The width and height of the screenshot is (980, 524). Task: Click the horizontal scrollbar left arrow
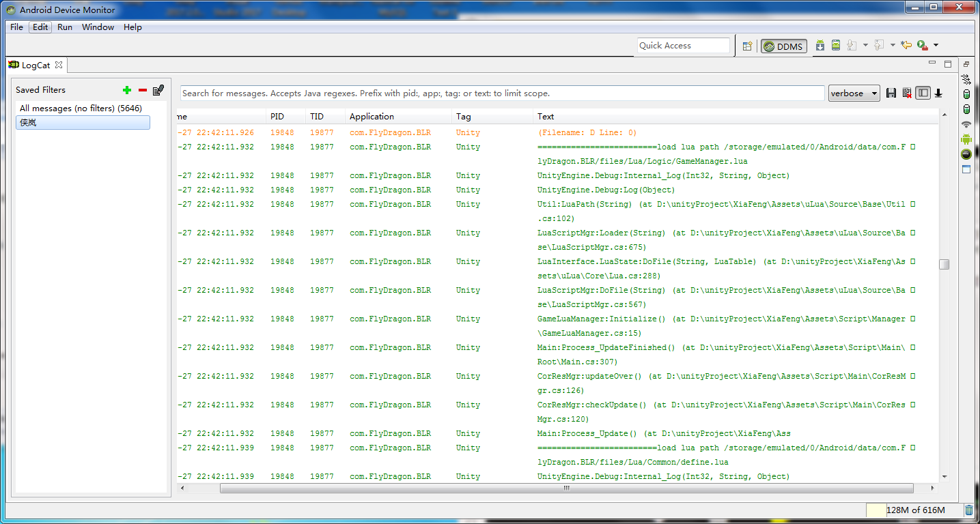point(182,489)
